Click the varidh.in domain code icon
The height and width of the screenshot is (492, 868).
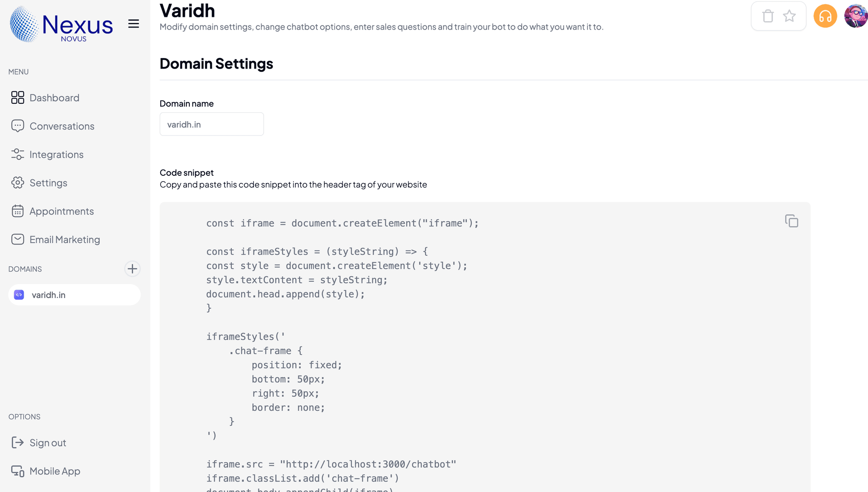(19, 295)
